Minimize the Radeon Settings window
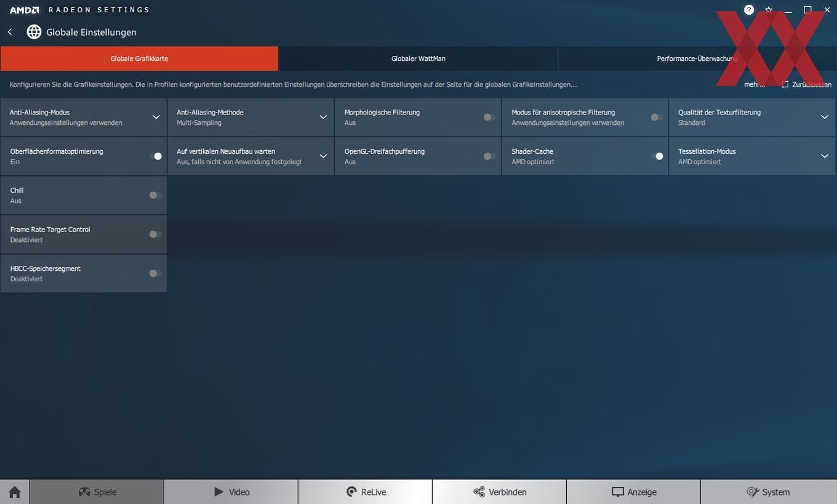 point(788,10)
